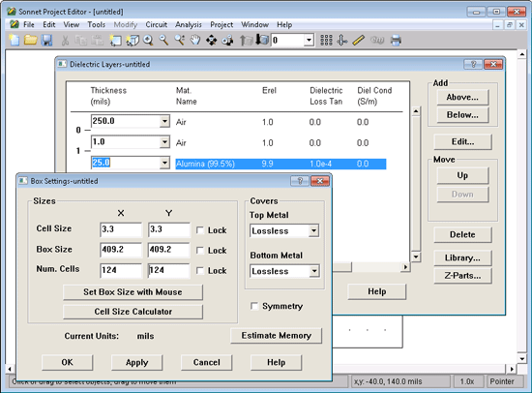Viewport: 532px width, 393px height.
Task: Open the 250.0 thickness dropdown
Action: click(164, 121)
